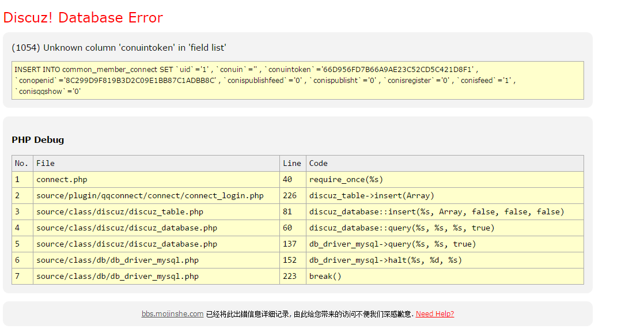Click line number 81 cell
Screen dimensions: 644x329
[293, 211]
